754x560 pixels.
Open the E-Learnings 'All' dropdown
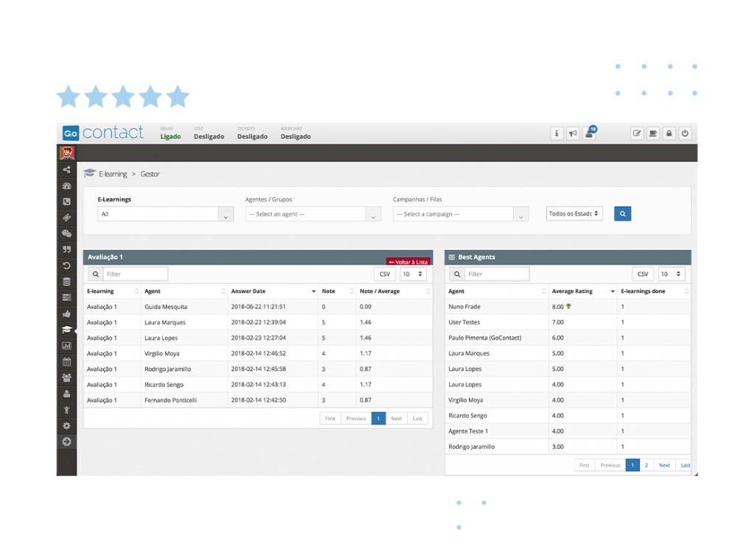click(x=166, y=214)
